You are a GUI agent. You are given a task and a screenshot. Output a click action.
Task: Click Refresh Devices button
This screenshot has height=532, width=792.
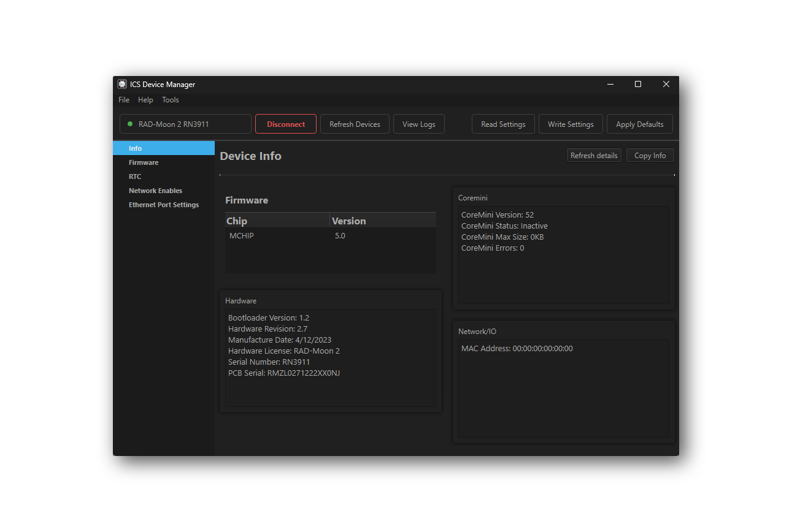click(355, 124)
